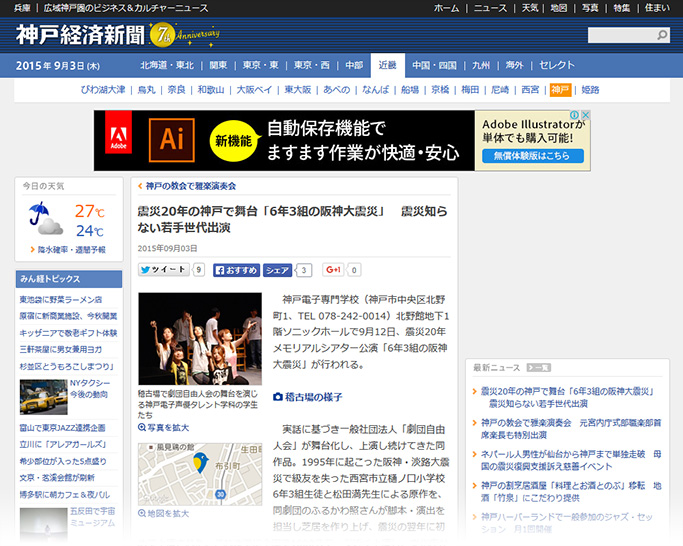Open the 奈良 area link
This screenshot has width=683, height=546.
click(x=176, y=90)
